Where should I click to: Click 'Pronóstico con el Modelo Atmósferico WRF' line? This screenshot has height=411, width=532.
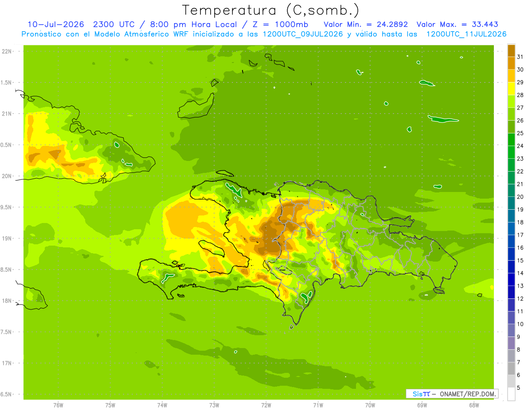tap(106, 34)
